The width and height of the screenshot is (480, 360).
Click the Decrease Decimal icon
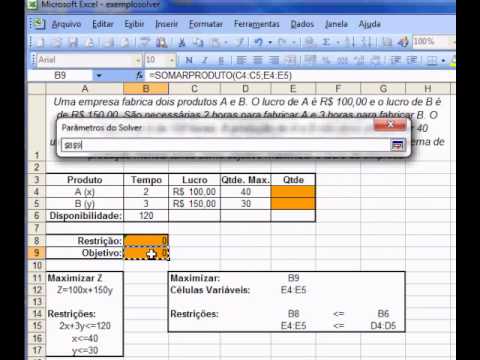[x=376, y=60]
